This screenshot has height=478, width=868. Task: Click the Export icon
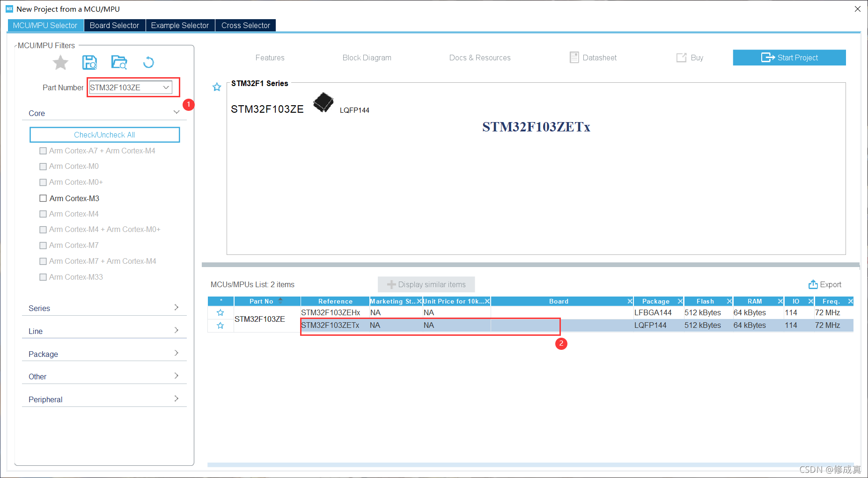pyautogui.click(x=813, y=284)
